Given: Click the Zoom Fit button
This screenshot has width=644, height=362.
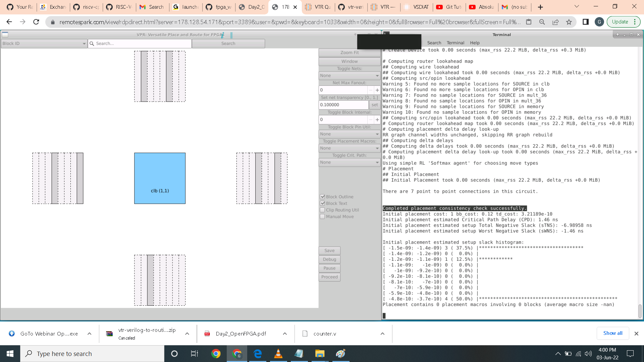Looking at the screenshot, I should click(349, 53).
